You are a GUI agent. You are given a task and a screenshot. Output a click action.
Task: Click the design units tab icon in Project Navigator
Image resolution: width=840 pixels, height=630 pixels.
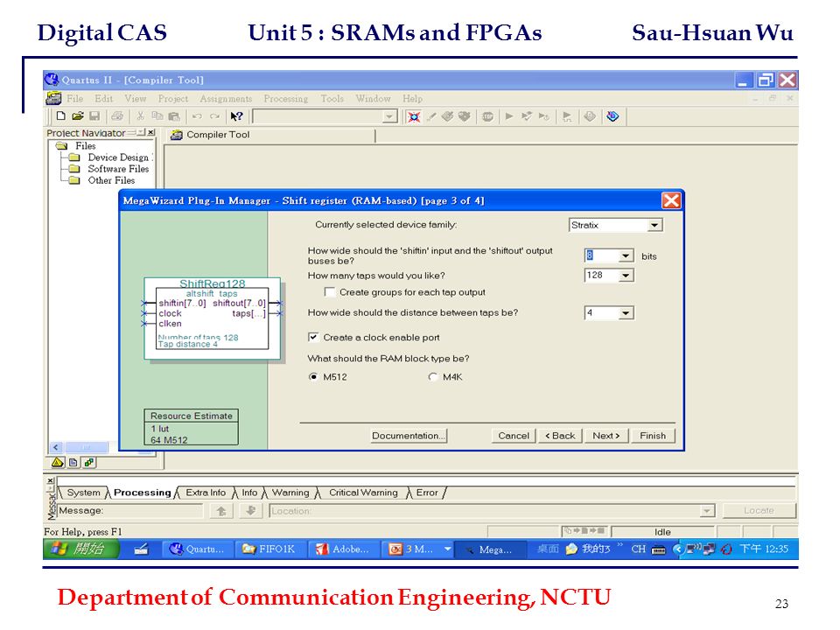[x=89, y=462]
